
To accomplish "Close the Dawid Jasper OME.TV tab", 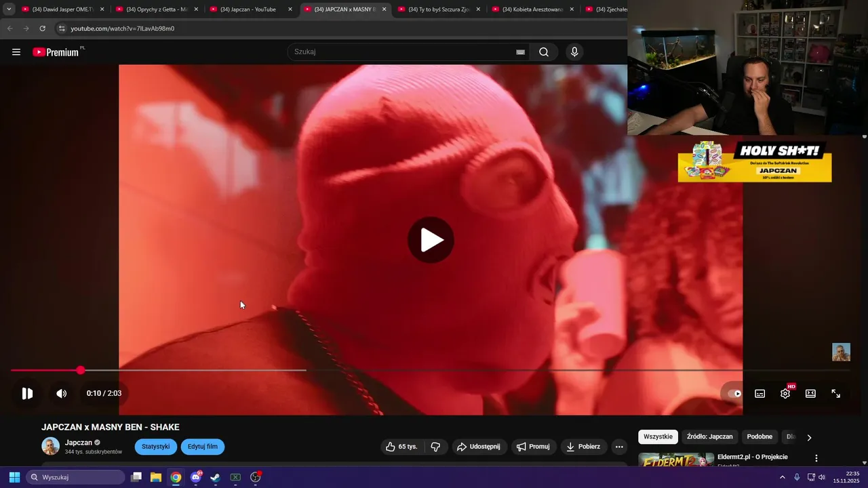I will 102,9.
